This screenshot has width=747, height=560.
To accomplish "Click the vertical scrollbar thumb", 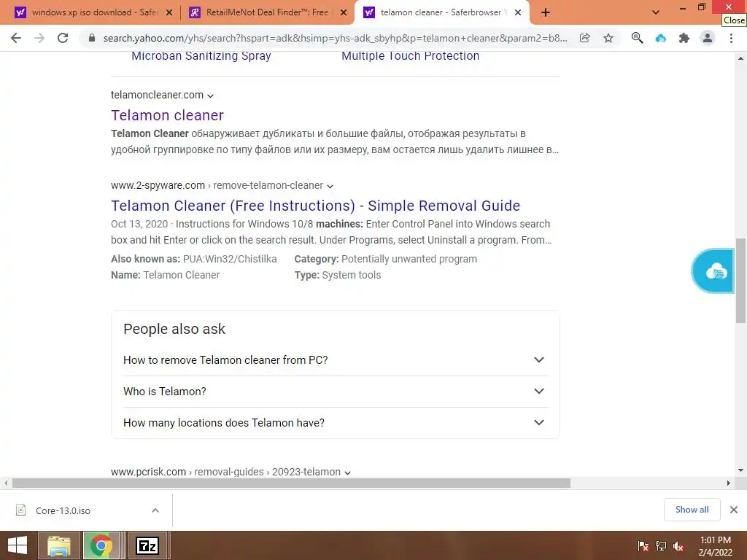I will pos(740,281).
